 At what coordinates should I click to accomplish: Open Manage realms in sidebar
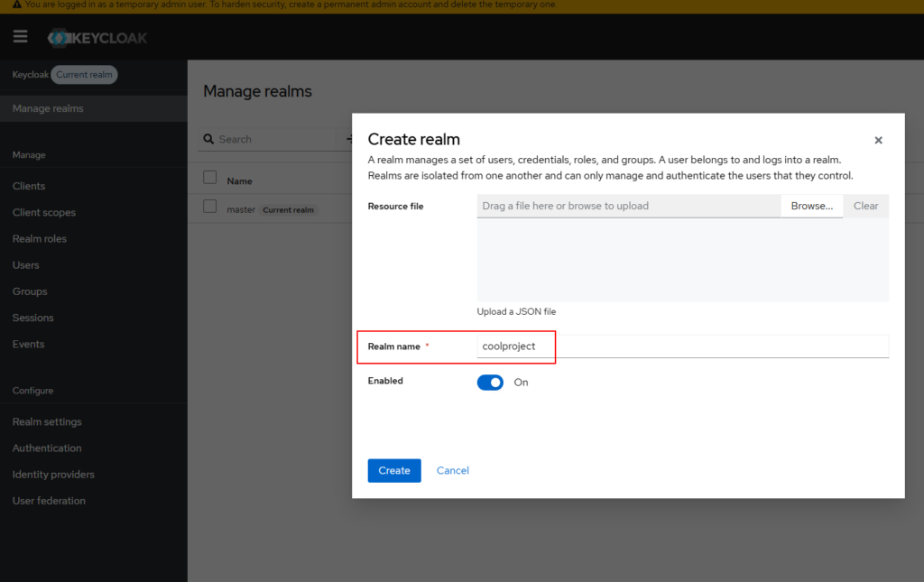(x=94, y=108)
